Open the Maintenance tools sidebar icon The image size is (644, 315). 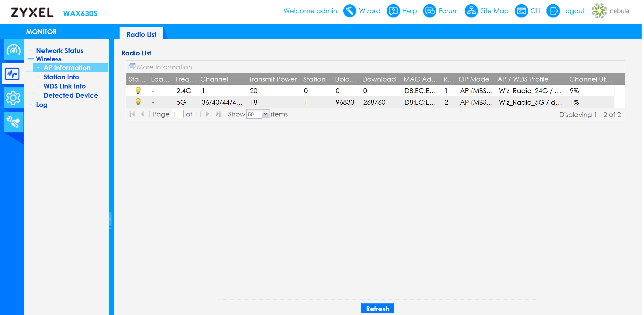[x=13, y=122]
